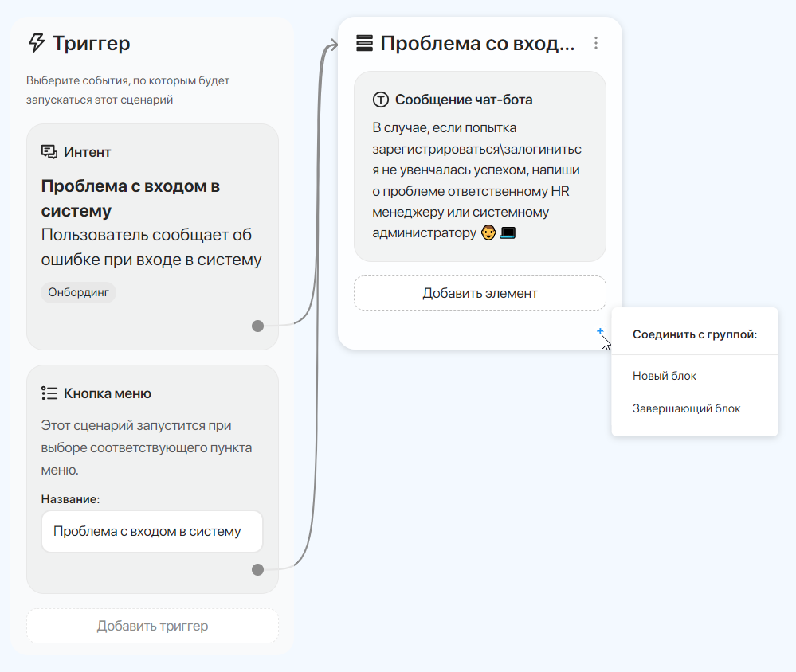The image size is (796, 672).
Task: Click the intent heading Проблема с входом в систему
Action: pyautogui.click(x=131, y=198)
